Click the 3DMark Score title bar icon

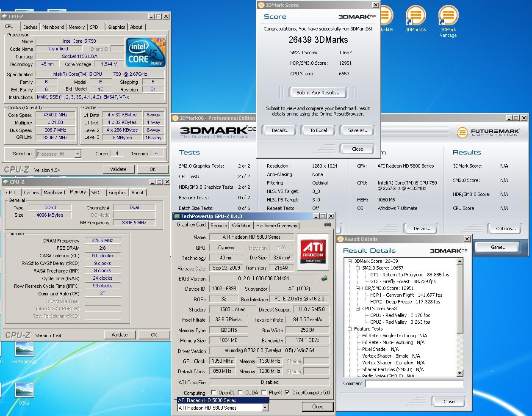(261, 5)
